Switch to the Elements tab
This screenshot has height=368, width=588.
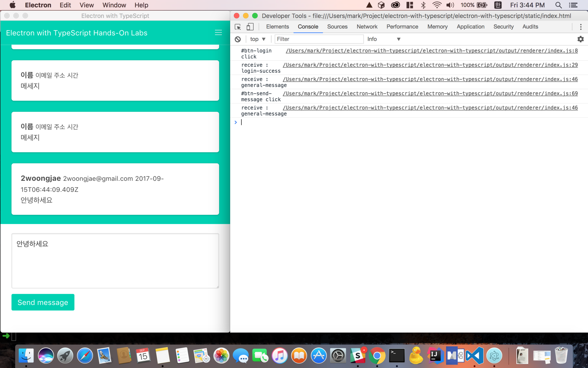(277, 27)
